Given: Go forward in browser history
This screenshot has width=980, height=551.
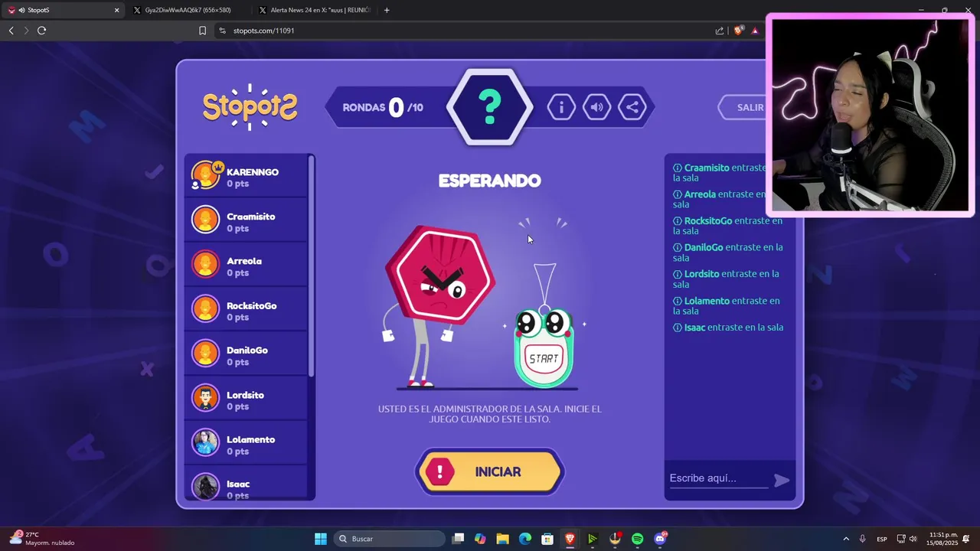Looking at the screenshot, I should click(26, 31).
